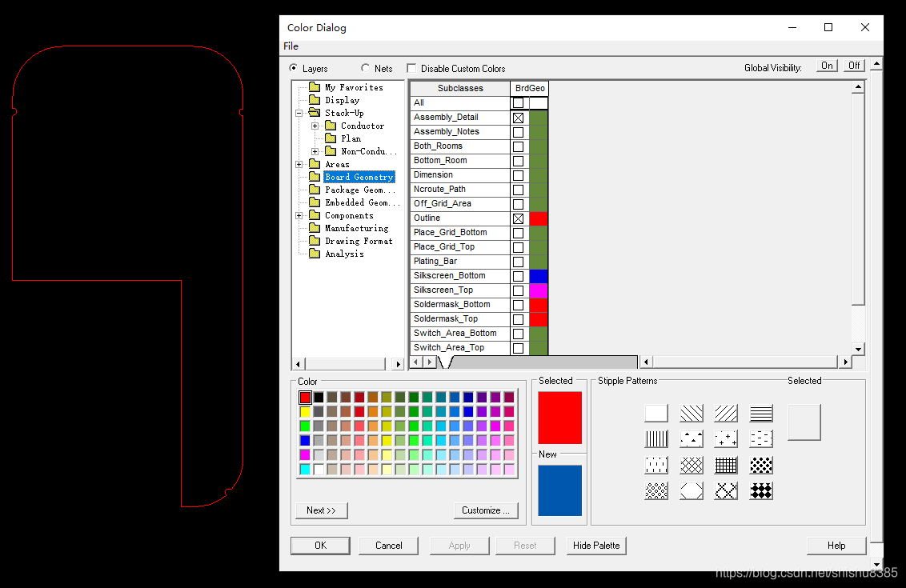Screen dimensions: 906x588
Task: Collapse the Stack-Up tree node
Action: click(299, 114)
